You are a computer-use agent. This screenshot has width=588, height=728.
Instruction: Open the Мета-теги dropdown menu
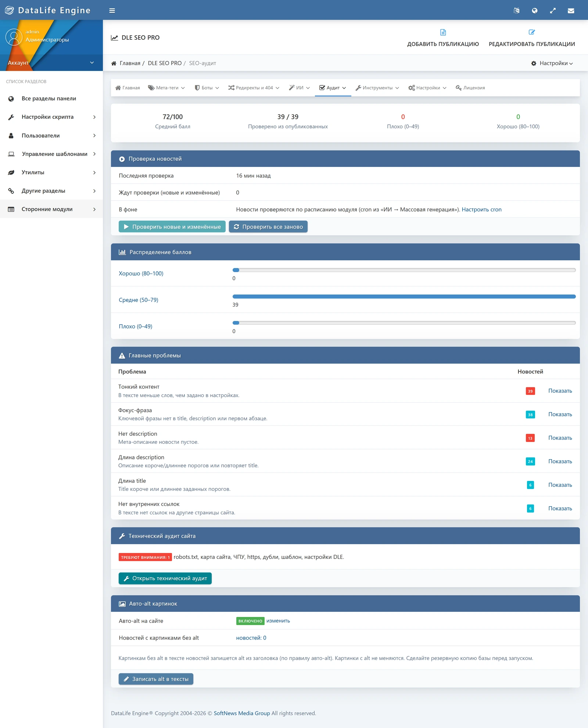[166, 88]
